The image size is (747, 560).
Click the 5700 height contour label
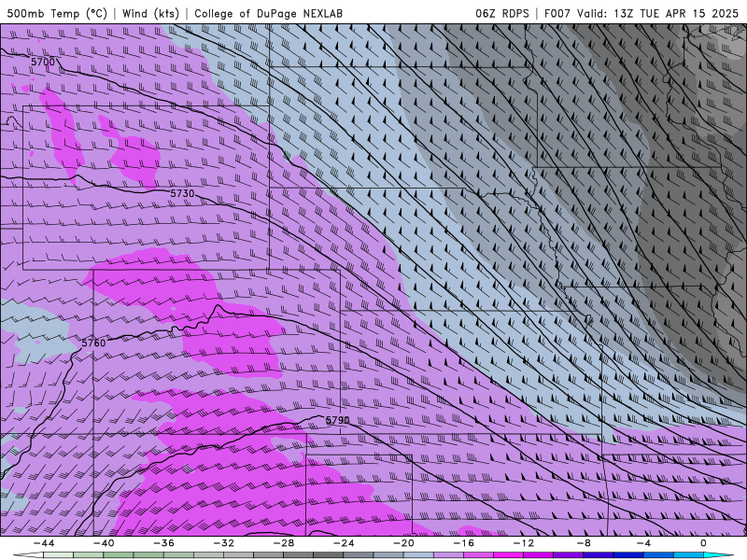(x=43, y=62)
